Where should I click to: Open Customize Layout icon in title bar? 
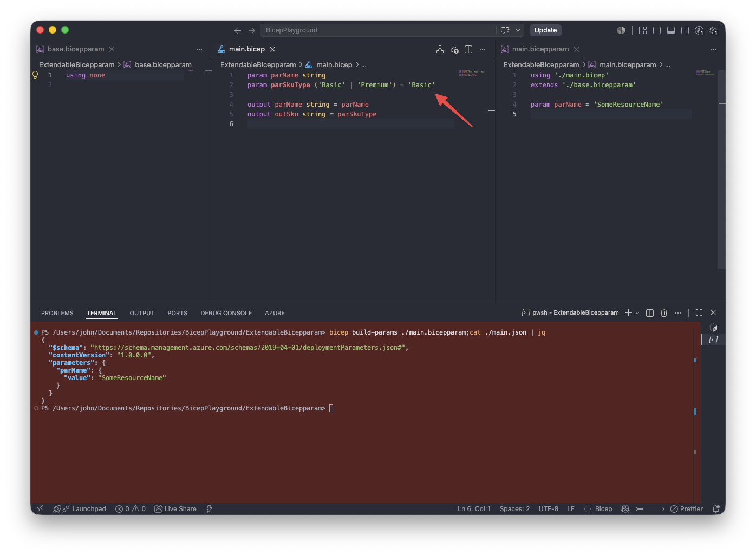tap(643, 30)
